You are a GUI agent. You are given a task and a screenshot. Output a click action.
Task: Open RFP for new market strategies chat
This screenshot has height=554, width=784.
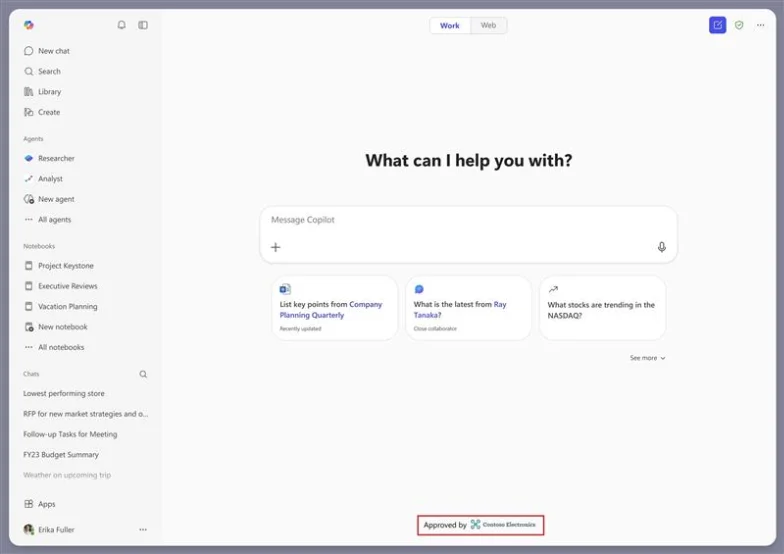click(86, 414)
